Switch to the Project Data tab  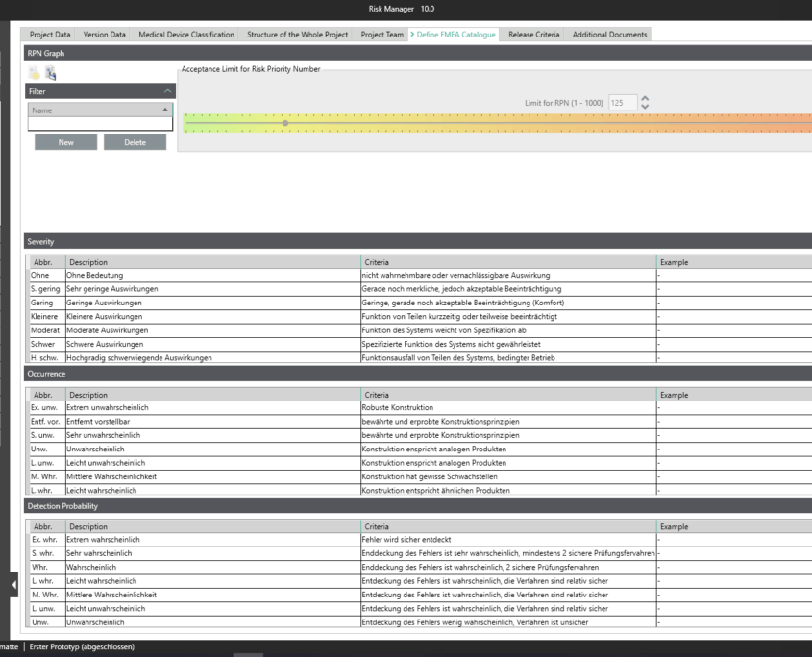(50, 35)
